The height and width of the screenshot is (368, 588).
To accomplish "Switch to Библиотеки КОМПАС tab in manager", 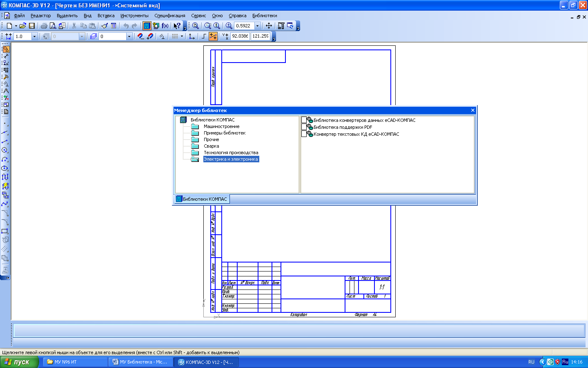I will click(202, 199).
